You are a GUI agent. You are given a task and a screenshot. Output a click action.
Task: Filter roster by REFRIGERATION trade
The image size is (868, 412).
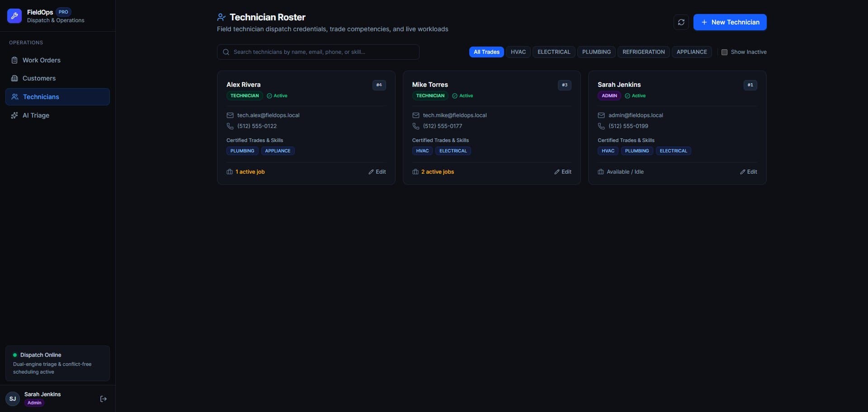643,52
